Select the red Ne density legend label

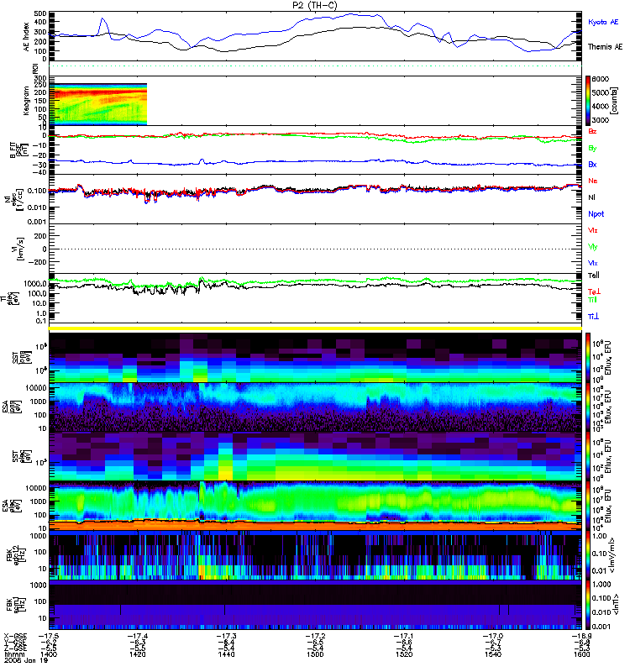593,181
